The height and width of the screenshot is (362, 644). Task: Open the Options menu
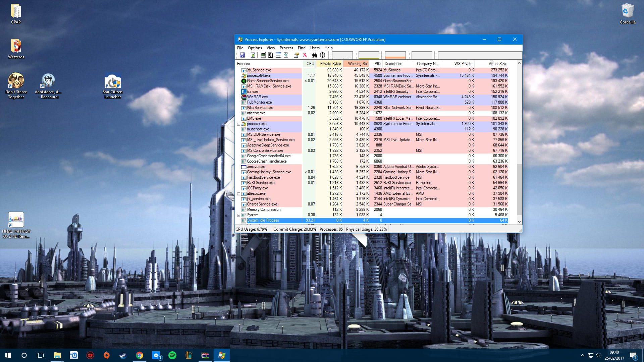(255, 48)
